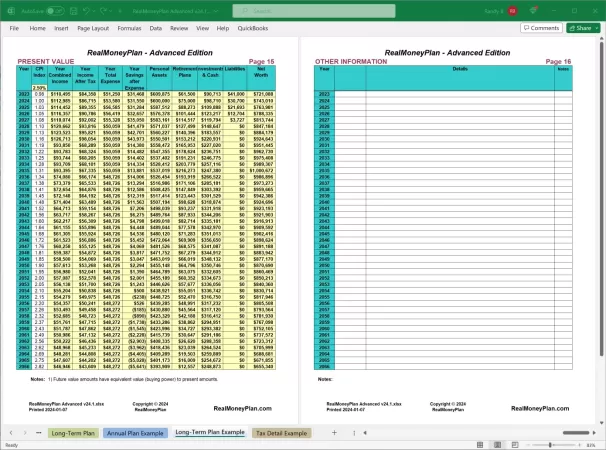This screenshot has width=606, height=450.
Task: Switch to the Annual Plan Example sheet
Action: [x=135, y=432]
